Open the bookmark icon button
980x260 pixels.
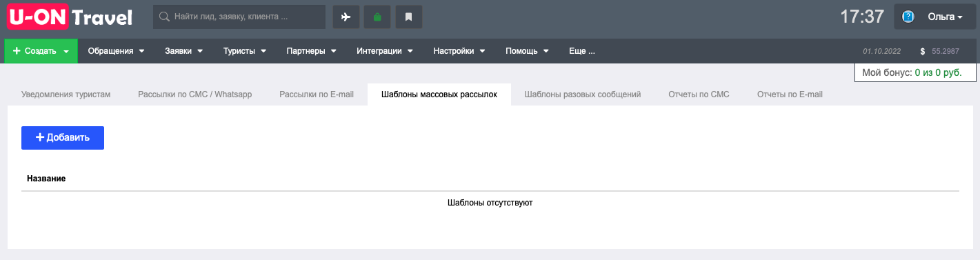click(x=409, y=17)
